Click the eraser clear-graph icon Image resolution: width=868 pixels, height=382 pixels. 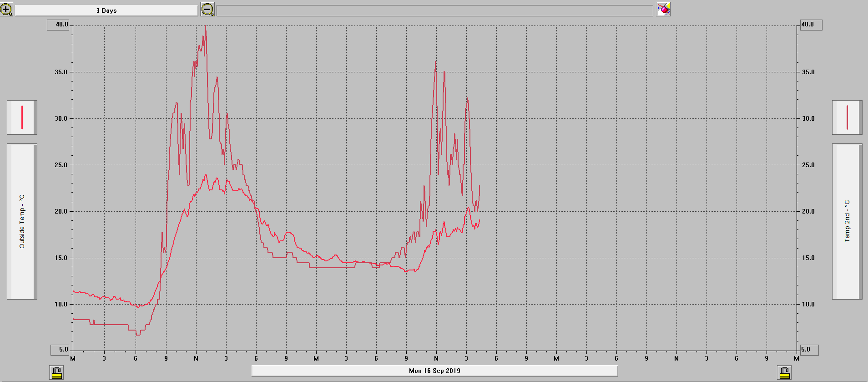point(663,9)
